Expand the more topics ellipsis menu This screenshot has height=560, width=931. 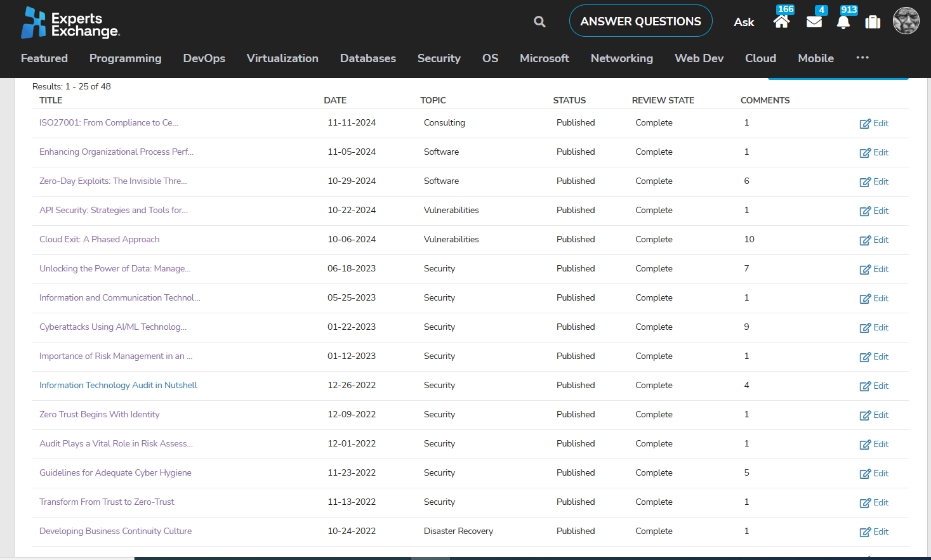coord(862,58)
